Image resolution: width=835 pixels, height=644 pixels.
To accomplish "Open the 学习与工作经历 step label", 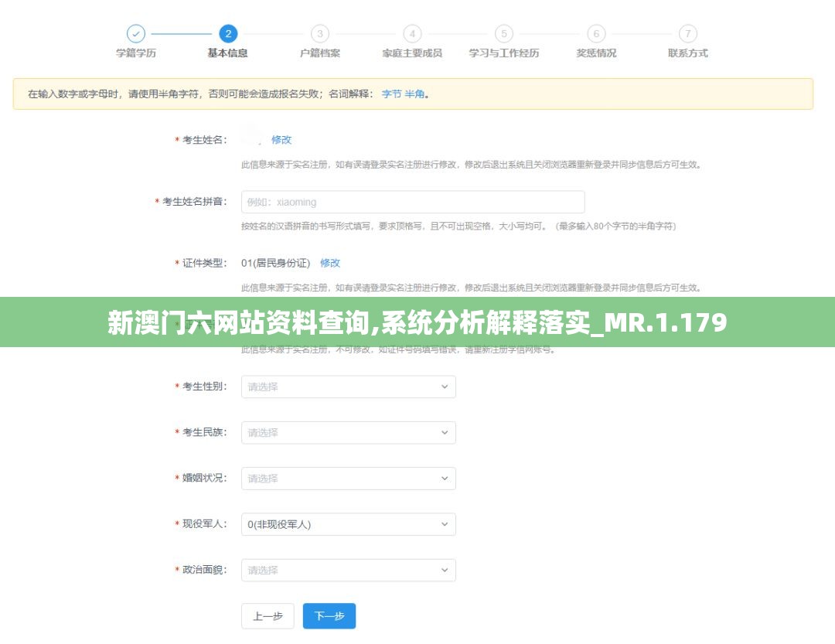I will (x=504, y=53).
